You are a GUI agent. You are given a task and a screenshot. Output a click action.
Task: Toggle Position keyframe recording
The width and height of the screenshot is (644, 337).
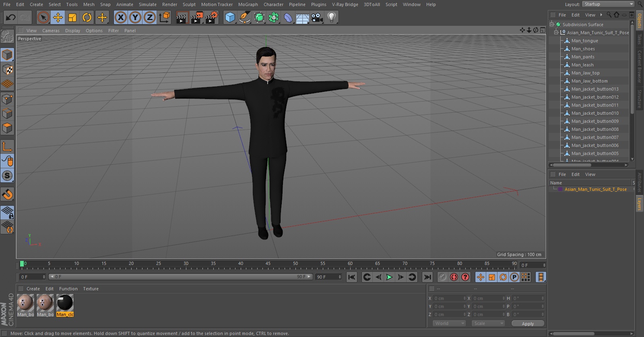(x=481, y=277)
